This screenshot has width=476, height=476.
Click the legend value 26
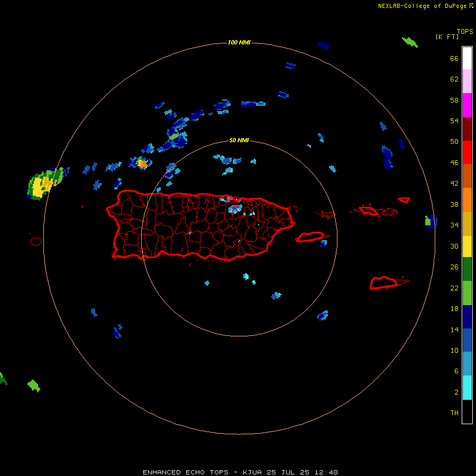pos(454,267)
